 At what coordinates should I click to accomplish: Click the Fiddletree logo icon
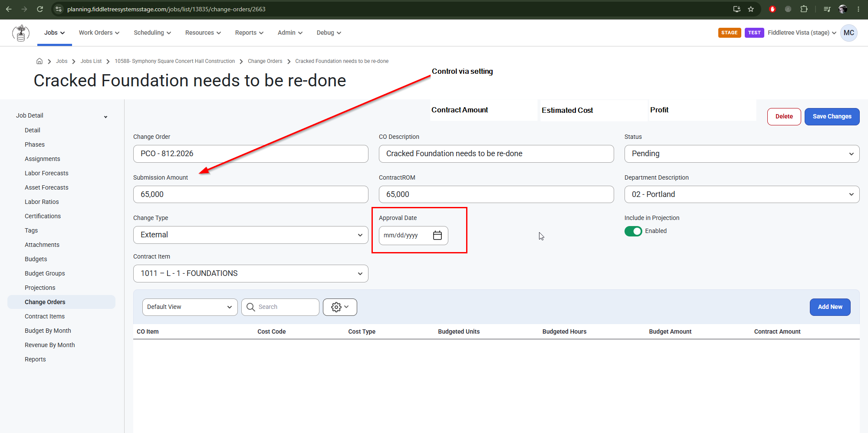pyautogui.click(x=21, y=33)
